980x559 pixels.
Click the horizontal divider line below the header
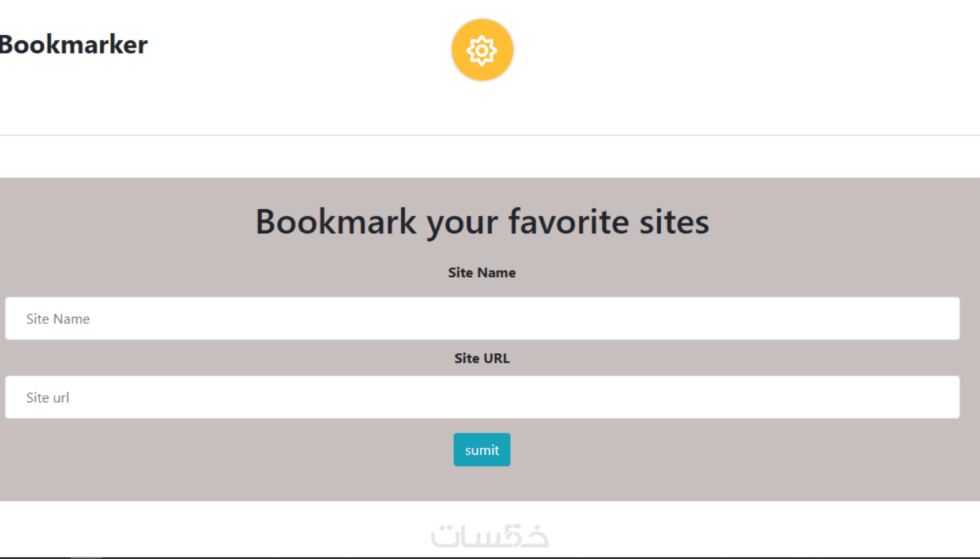pos(490,135)
